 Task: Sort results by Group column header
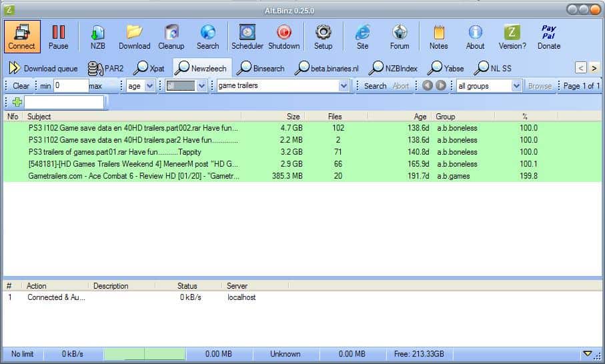[x=463, y=116]
